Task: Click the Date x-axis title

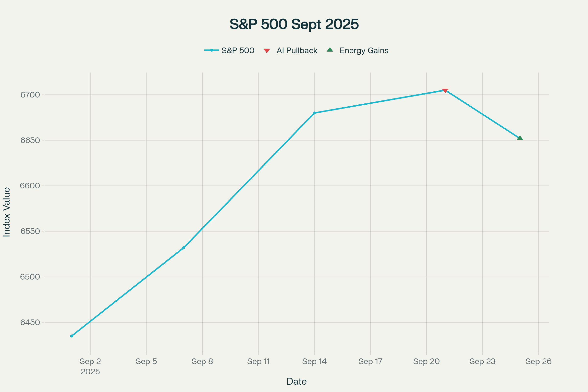Action: click(x=296, y=381)
